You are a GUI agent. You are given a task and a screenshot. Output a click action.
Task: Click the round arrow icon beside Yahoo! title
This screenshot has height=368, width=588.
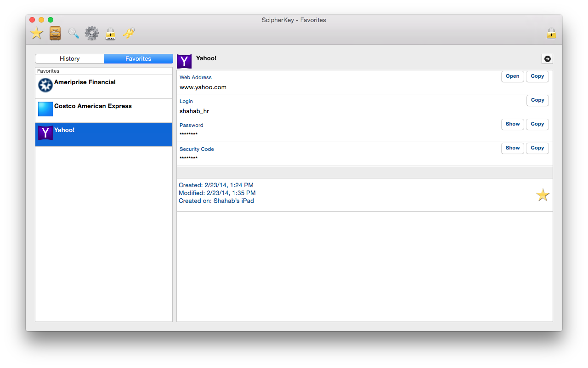(x=547, y=59)
